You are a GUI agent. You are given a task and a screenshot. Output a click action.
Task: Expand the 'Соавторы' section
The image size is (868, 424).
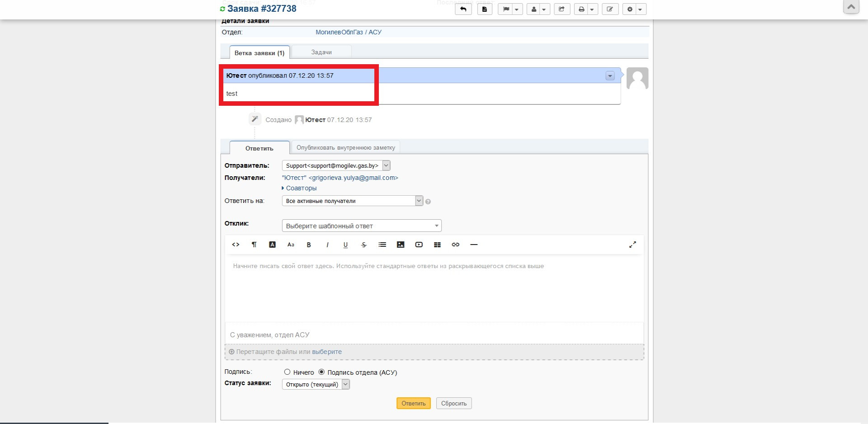[301, 188]
